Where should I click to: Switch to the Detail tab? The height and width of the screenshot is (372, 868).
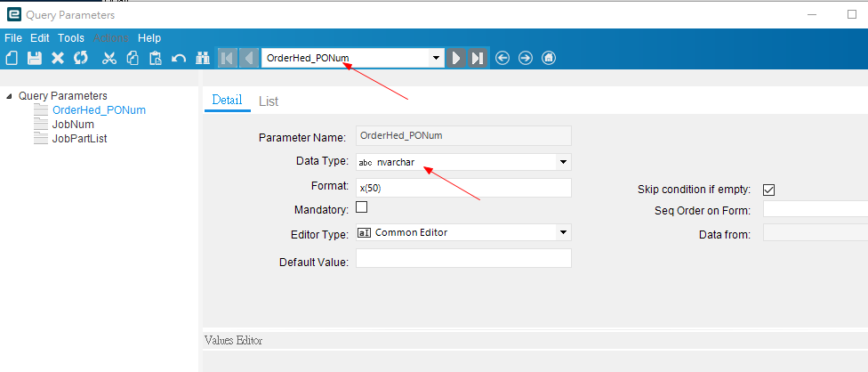click(228, 101)
